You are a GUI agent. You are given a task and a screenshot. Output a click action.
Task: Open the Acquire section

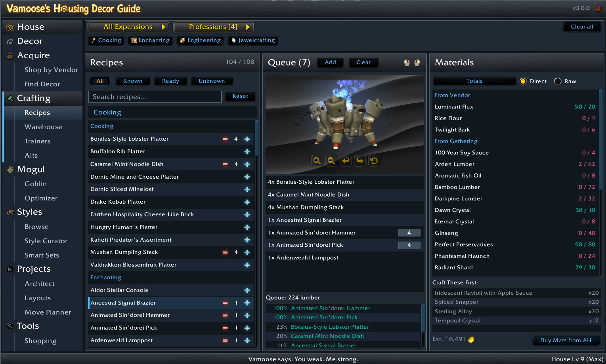43,55
